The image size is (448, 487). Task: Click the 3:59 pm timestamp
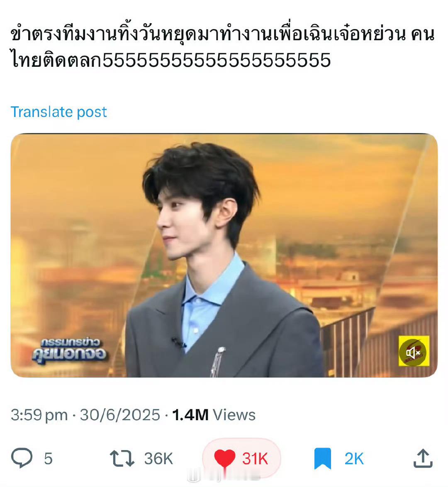39,415
